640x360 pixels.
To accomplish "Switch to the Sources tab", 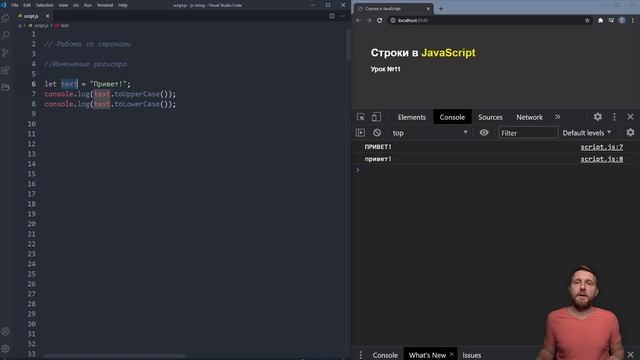I will coord(490,117).
